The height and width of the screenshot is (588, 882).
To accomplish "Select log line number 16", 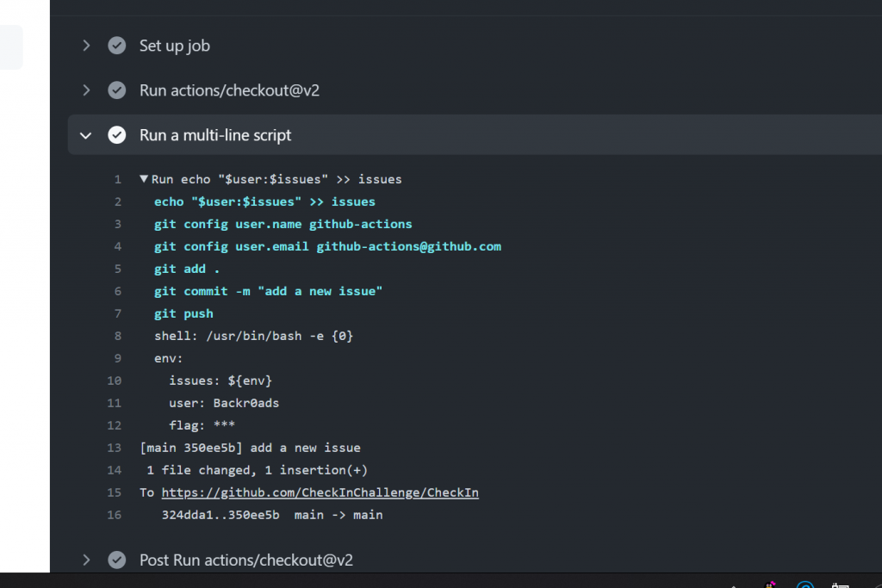I will (115, 515).
